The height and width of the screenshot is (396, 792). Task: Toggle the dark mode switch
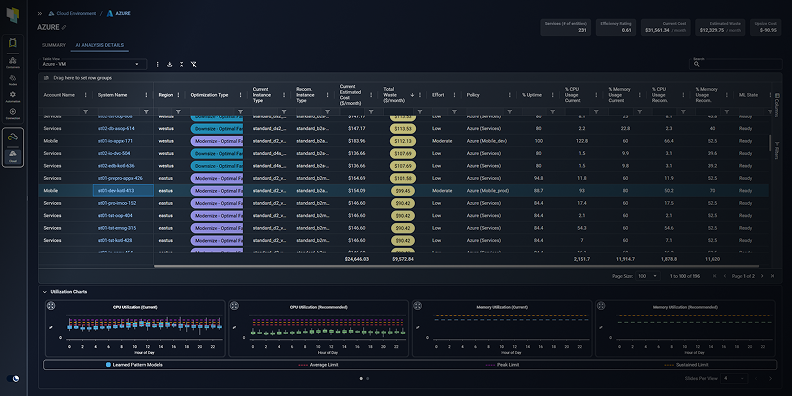point(13,378)
